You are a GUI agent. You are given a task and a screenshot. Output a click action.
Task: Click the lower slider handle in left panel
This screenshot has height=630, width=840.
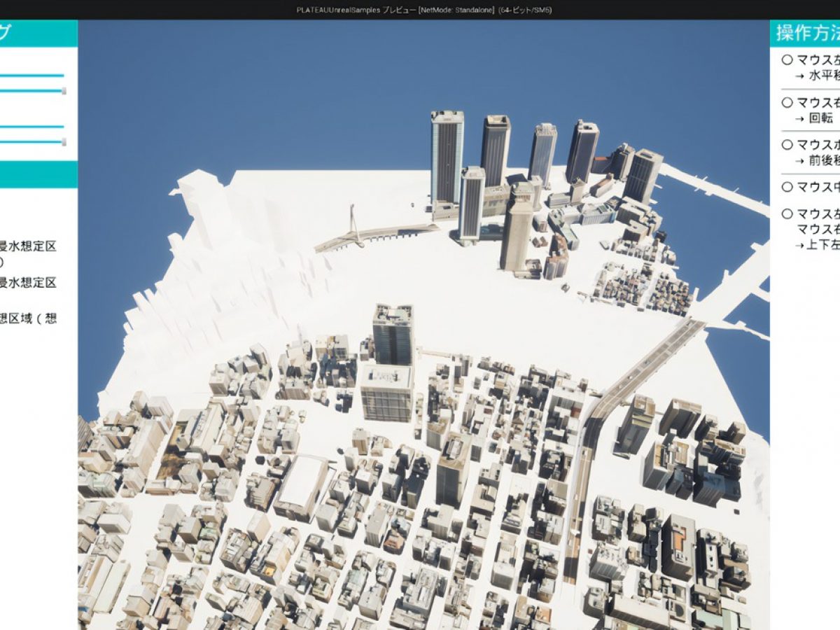pyautogui.click(x=64, y=142)
